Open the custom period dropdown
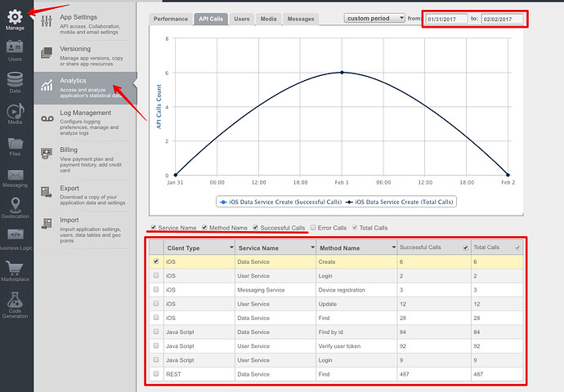 (374, 18)
